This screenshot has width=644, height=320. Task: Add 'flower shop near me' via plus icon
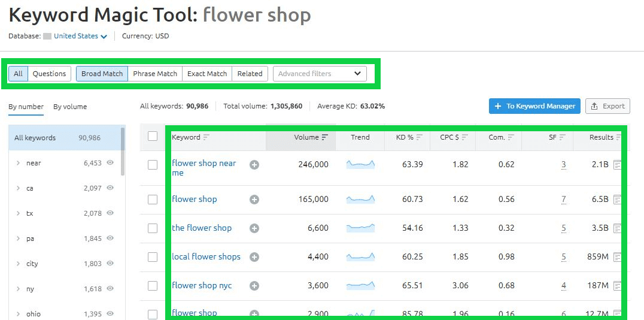click(x=254, y=165)
